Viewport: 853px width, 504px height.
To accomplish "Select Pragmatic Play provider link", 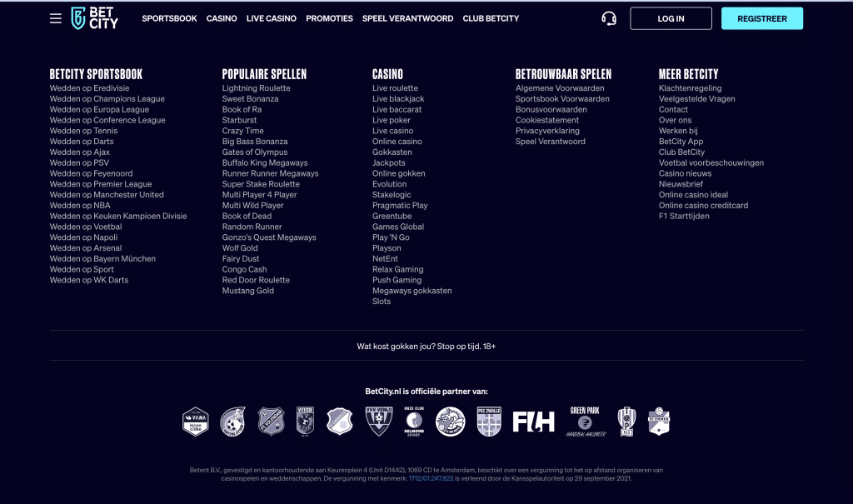I will [x=400, y=206].
